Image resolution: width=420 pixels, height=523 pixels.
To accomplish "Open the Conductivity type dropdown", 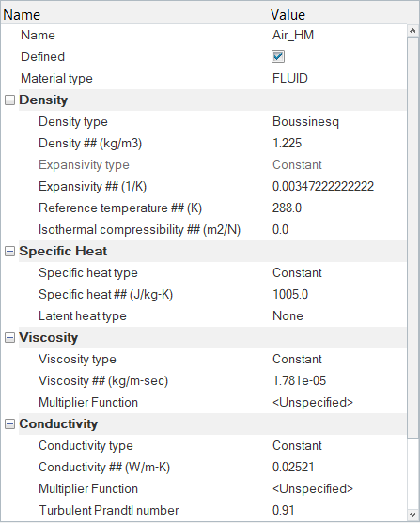I will [338, 445].
